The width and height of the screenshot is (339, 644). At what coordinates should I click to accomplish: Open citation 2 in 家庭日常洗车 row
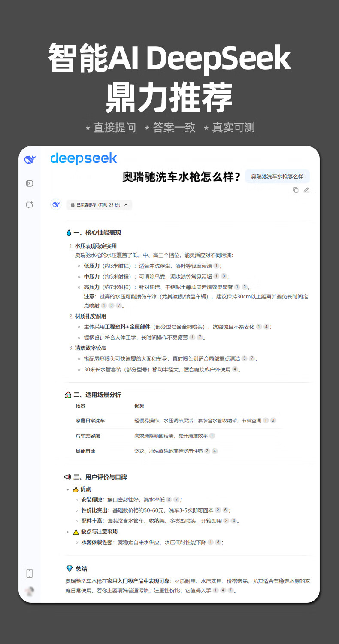[273, 420]
